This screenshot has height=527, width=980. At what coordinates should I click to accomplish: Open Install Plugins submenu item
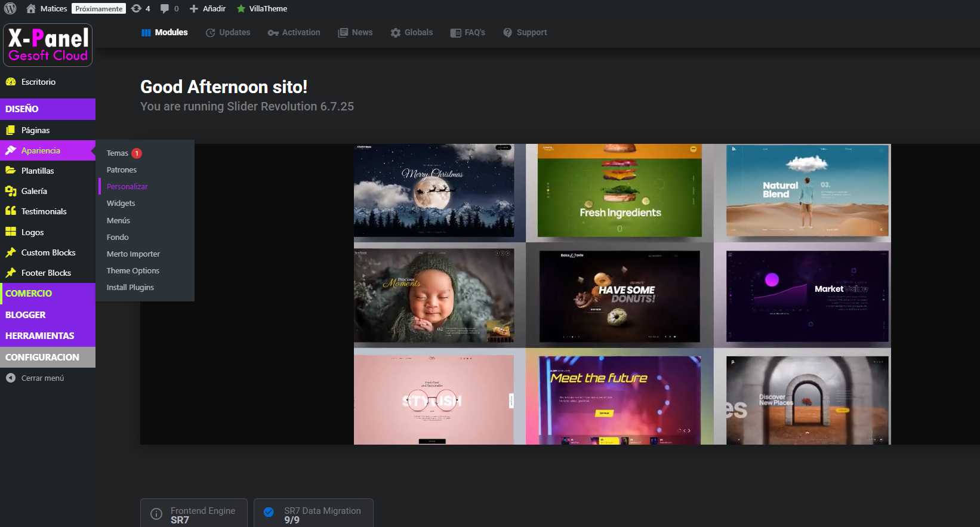click(x=146, y=287)
